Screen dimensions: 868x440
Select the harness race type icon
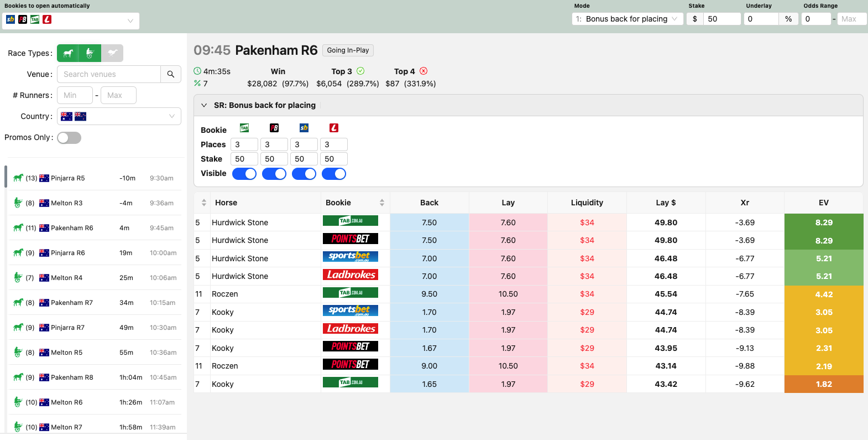point(90,53)
